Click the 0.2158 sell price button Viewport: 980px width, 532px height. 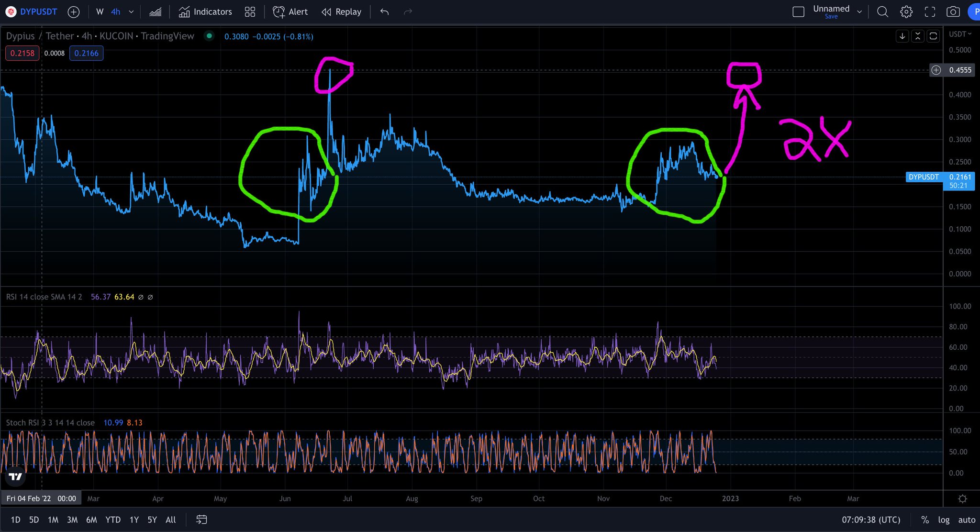tap(22, 53)
